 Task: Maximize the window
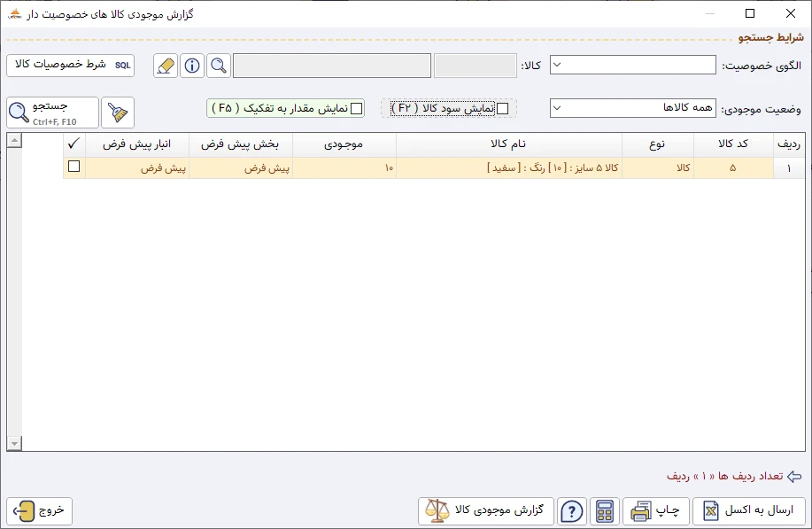750,13
